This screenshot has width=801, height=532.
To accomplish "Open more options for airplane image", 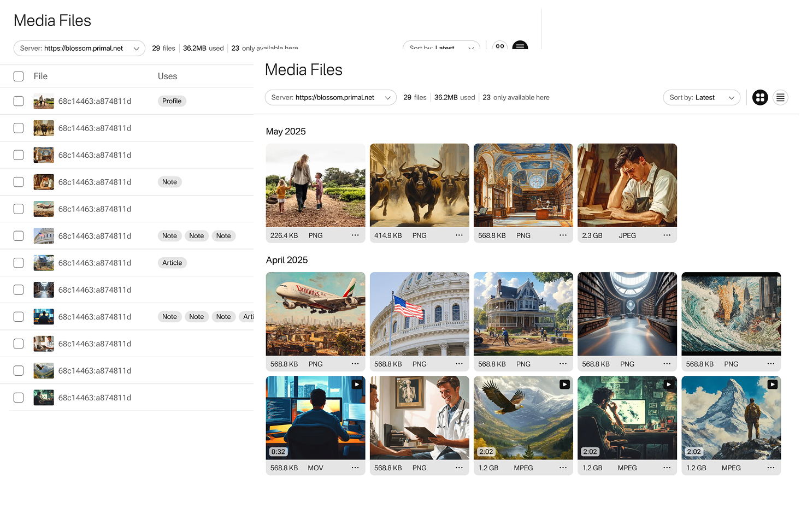I will click(x=355, y=364).
